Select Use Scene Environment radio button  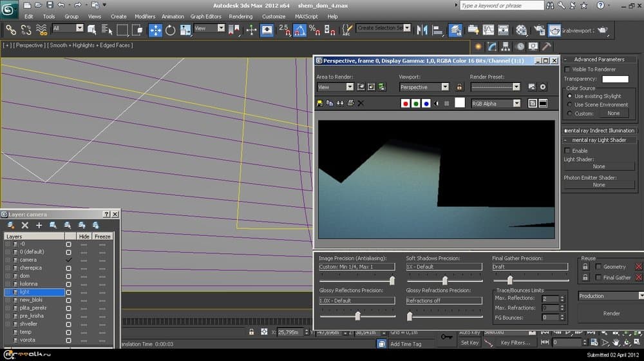[x=569, y=104]
